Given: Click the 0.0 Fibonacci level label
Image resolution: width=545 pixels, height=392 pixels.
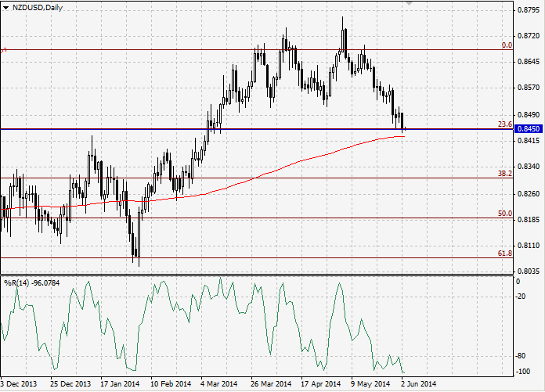Looking at the screenshot, I should tap(507, 45).
